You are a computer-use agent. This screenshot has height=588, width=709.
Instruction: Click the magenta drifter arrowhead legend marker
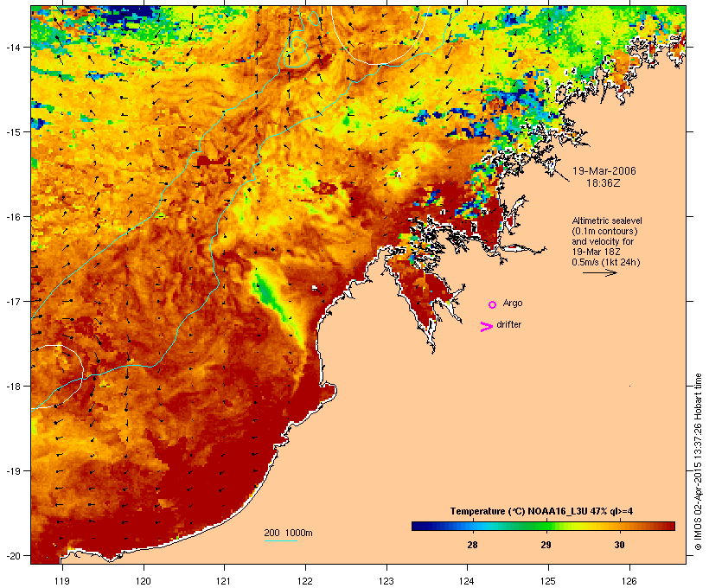click(486, 327)
